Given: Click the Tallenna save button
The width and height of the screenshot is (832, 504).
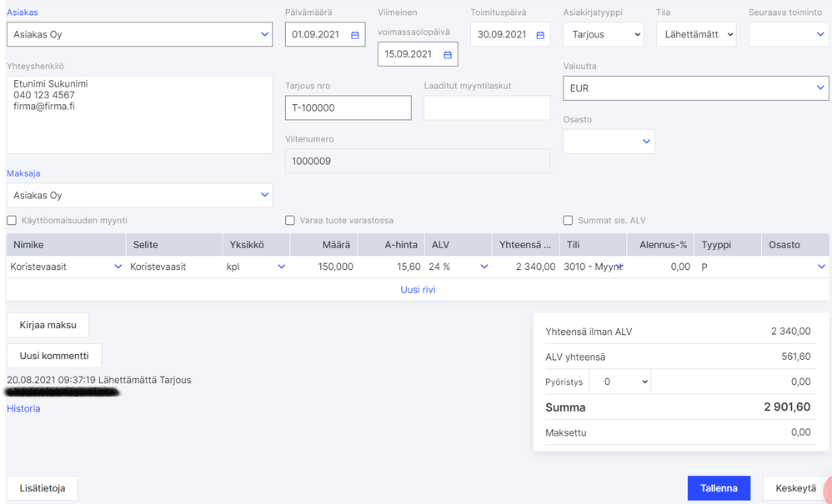Looking at the screenshot, I should click(718, 488).
